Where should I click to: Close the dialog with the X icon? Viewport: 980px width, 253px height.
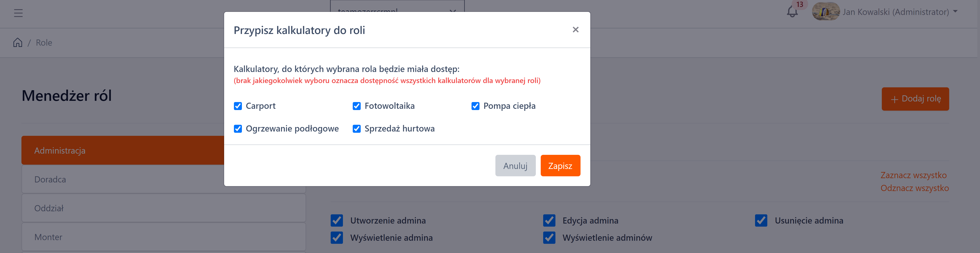(x=575, y=30)
